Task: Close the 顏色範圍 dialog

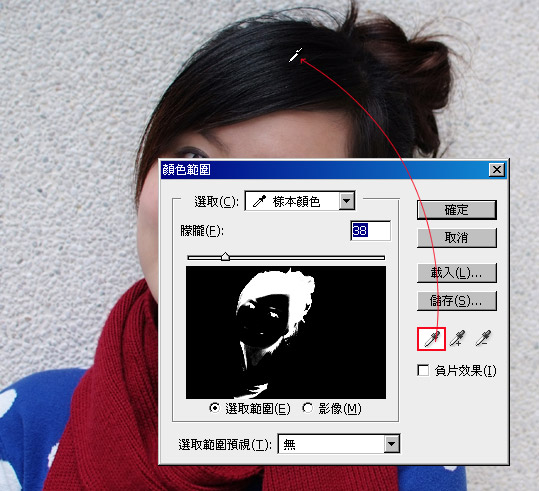Action: 497,170
